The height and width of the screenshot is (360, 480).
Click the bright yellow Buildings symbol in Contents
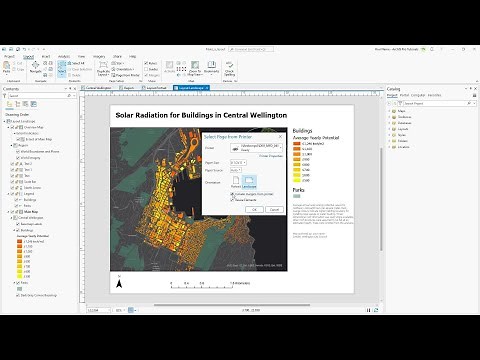[19, 276]
